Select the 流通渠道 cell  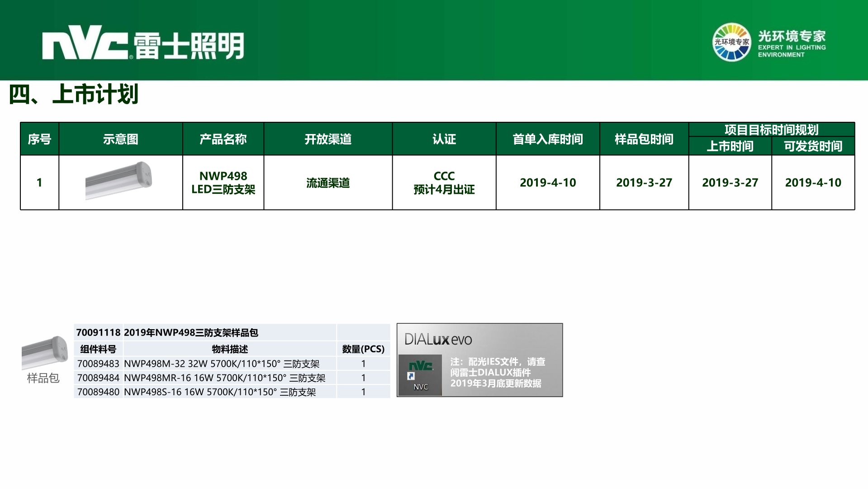tap(328, 182)
